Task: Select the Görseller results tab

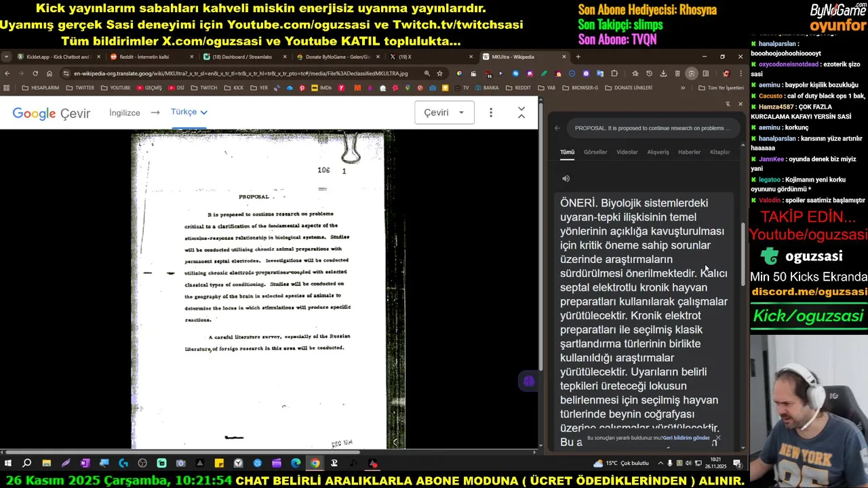Action: click(x=595, y=152)
